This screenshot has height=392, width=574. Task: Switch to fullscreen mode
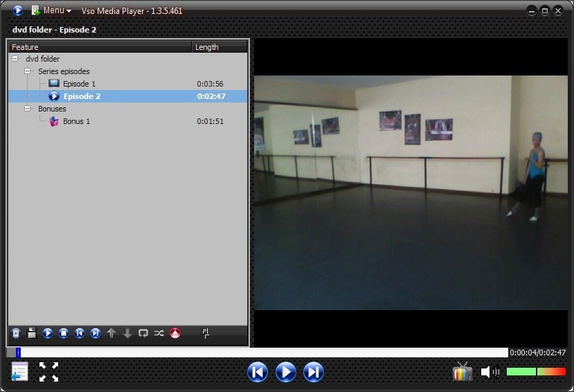click(48, 372)
